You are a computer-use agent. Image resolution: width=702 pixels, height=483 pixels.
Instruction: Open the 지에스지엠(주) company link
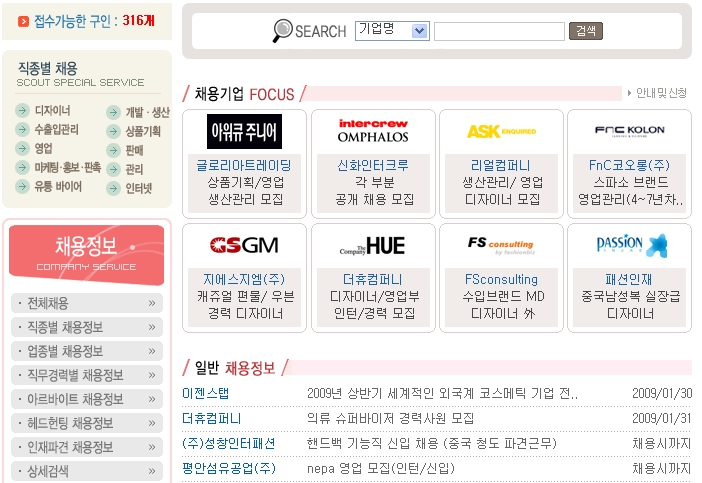click(244, 279)
